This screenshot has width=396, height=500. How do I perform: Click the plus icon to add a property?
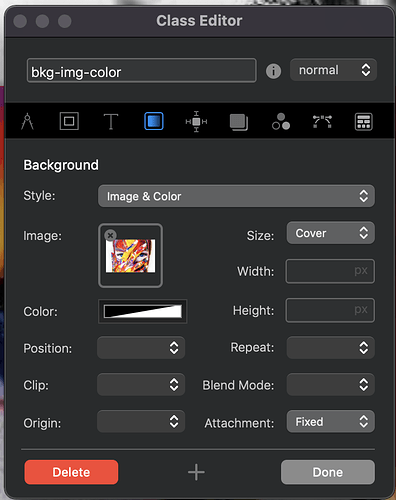196,472
